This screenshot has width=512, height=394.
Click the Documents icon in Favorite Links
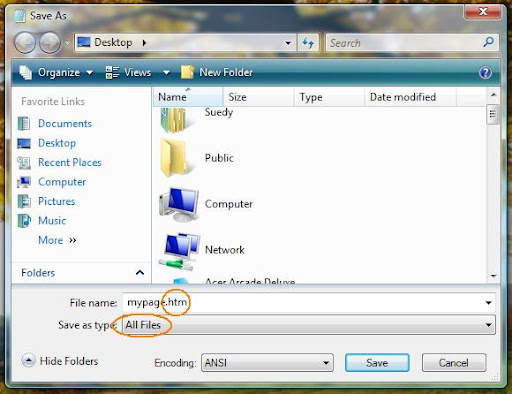[x=24, y=123]
